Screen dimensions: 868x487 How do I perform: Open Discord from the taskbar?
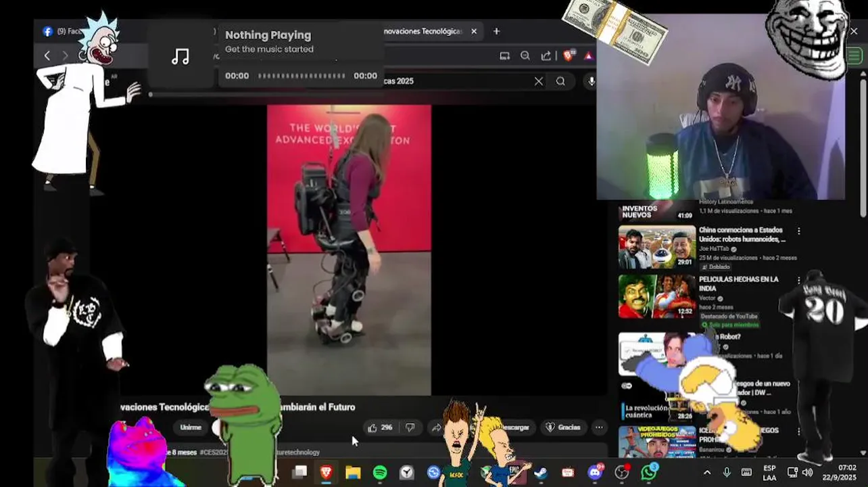click(595, 472)
